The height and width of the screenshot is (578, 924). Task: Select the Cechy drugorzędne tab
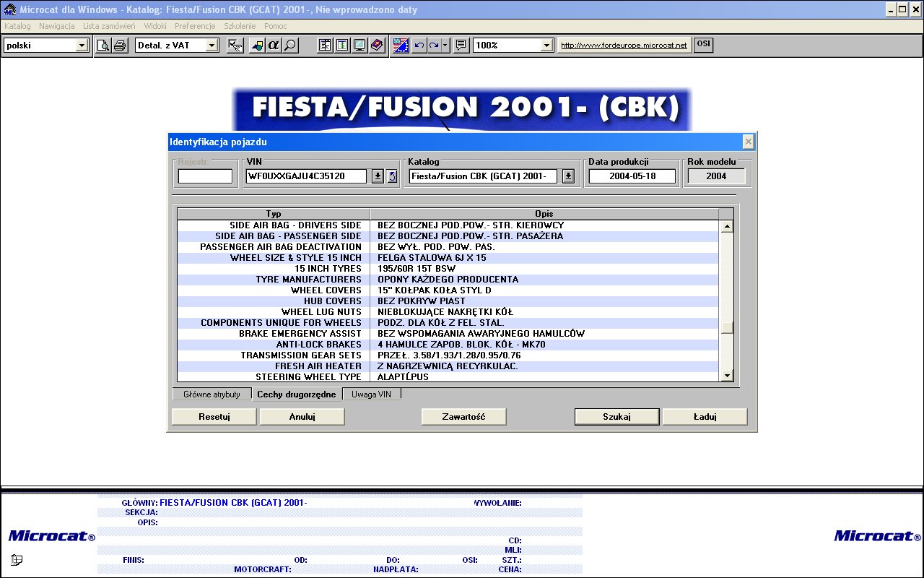pyautogui.click(x=297, y=394)
